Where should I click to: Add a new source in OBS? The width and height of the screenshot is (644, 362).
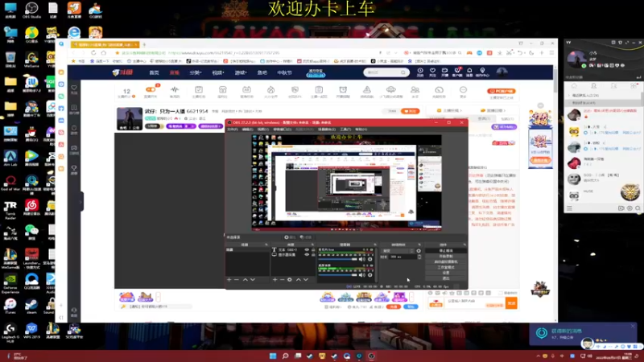pyautogui.click(x=275, y=279)
